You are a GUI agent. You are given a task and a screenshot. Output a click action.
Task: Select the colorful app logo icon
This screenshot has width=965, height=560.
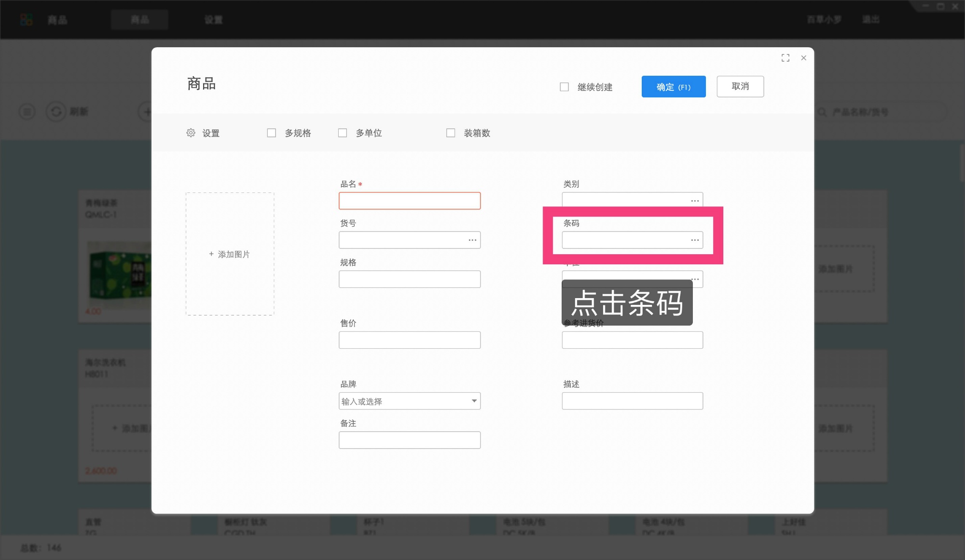[27, 19]
